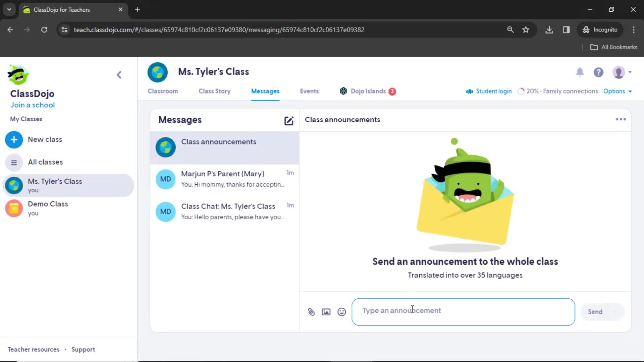644x362 pixels.
Task: Expand the Options dropdown
Action: pos(617,91)
